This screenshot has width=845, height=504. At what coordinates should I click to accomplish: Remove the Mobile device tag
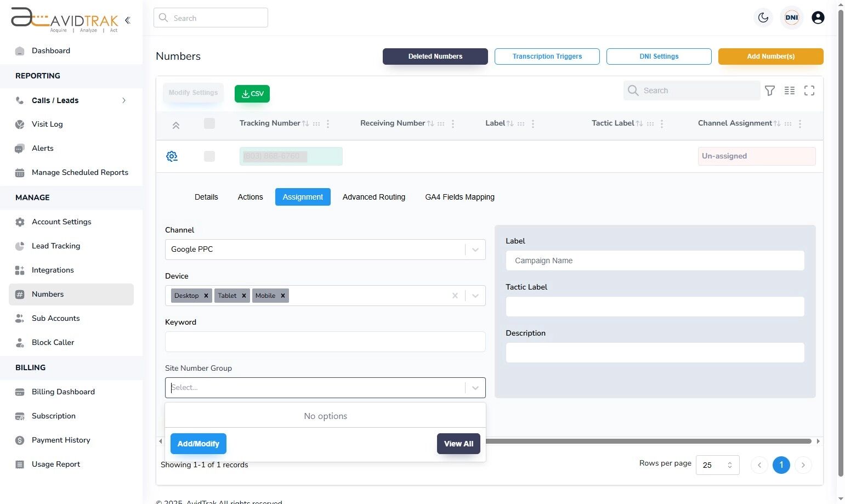283,296
